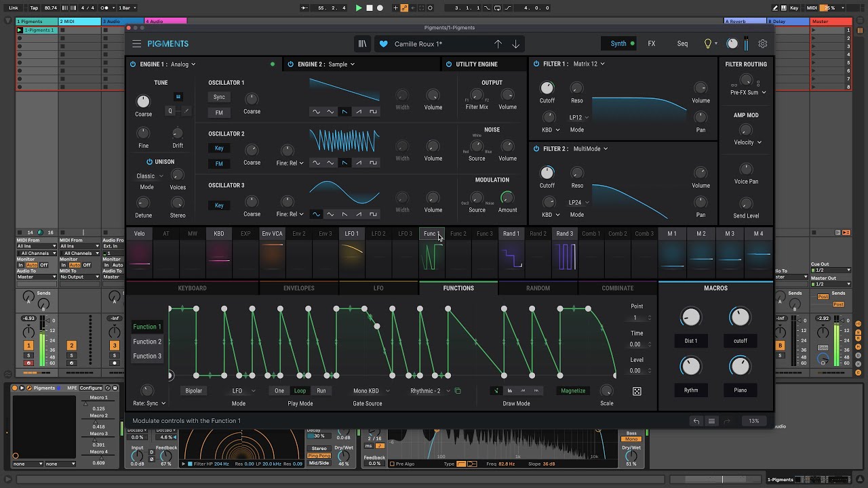Click the Piano macro knob
868x488 pixels.
[x=740, y=367]
